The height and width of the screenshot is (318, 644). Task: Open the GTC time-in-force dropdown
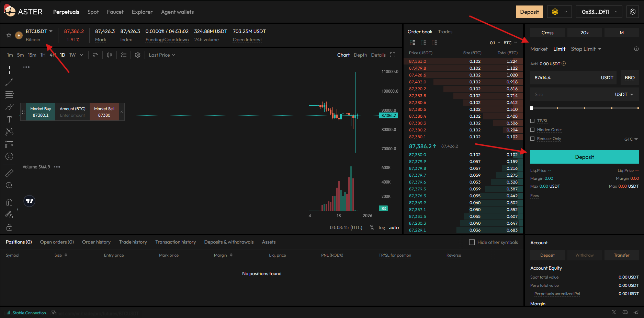[631, 139]
